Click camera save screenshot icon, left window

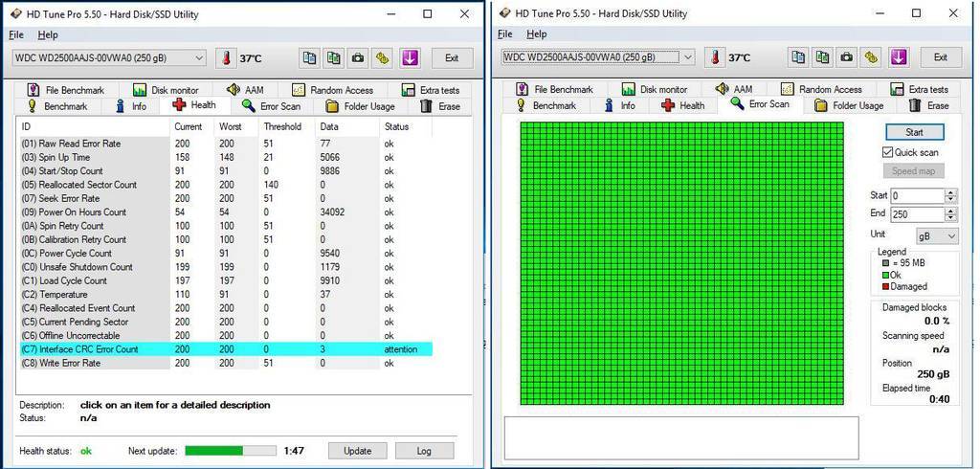click(x=358, y=58)
